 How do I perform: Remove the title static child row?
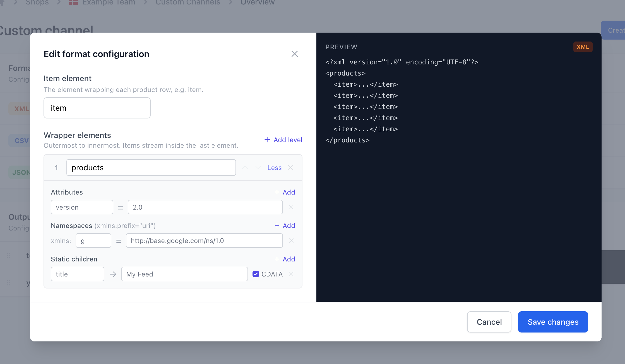(291, 274)
